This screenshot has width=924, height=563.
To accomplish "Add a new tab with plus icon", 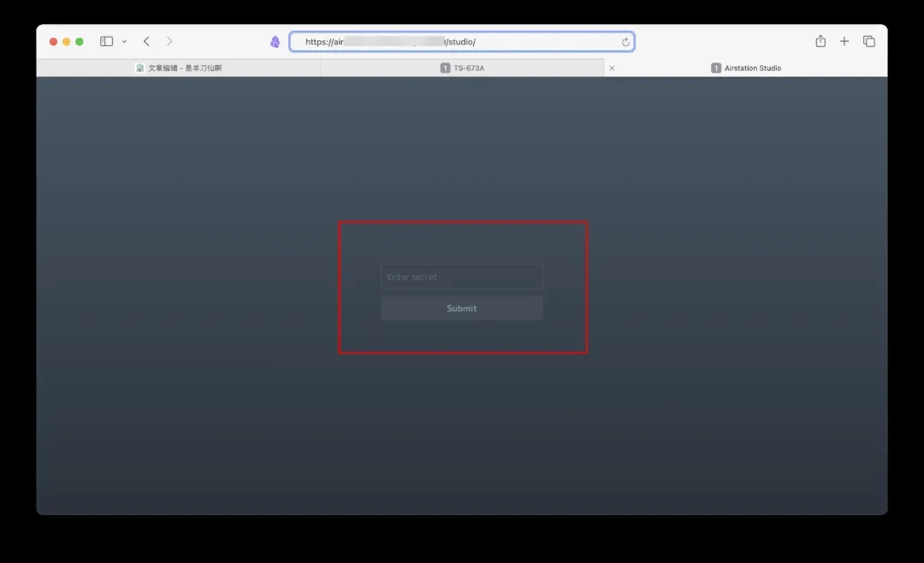I will pos(844,41).
